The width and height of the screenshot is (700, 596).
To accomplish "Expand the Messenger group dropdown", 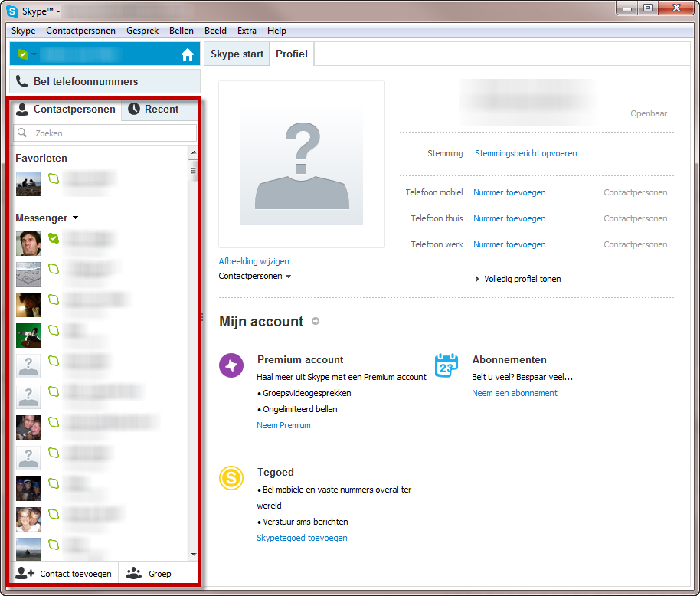I will 76,218.
